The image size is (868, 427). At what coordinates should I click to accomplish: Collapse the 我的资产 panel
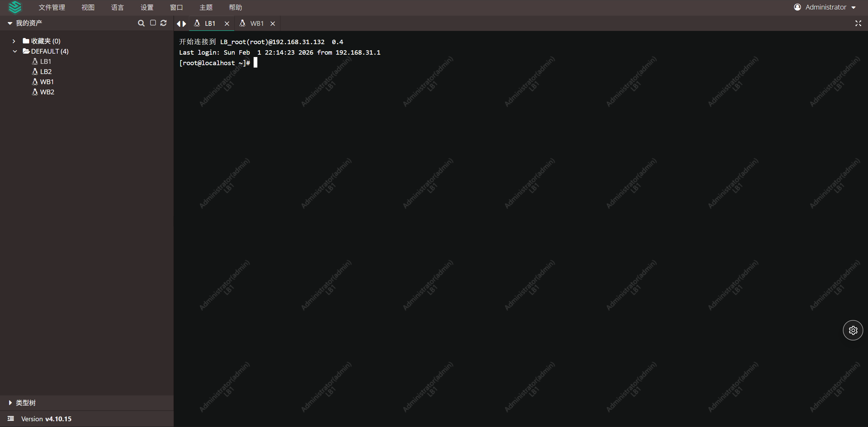pos(10,23)
